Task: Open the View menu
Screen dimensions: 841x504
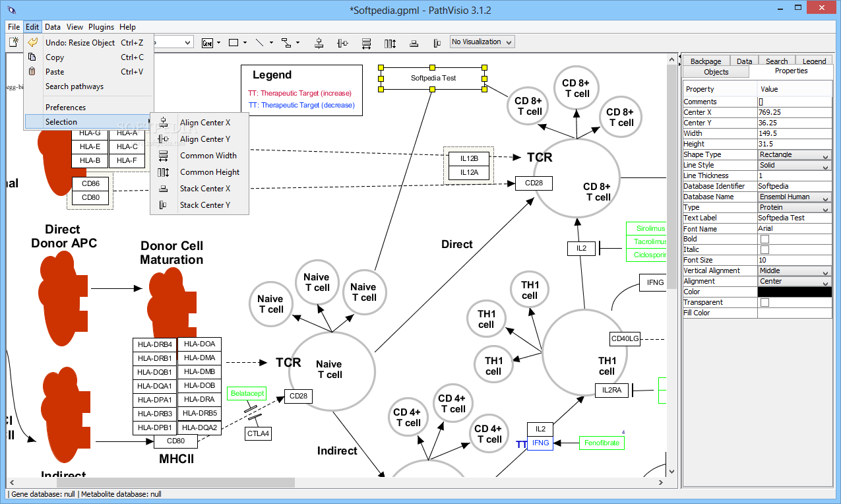Action: coord(75,27)
